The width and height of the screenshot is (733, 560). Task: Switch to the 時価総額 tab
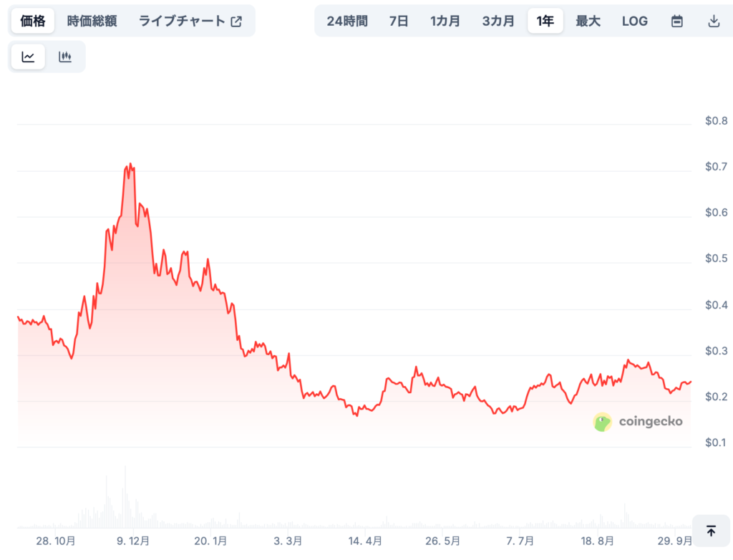(92, 21)
